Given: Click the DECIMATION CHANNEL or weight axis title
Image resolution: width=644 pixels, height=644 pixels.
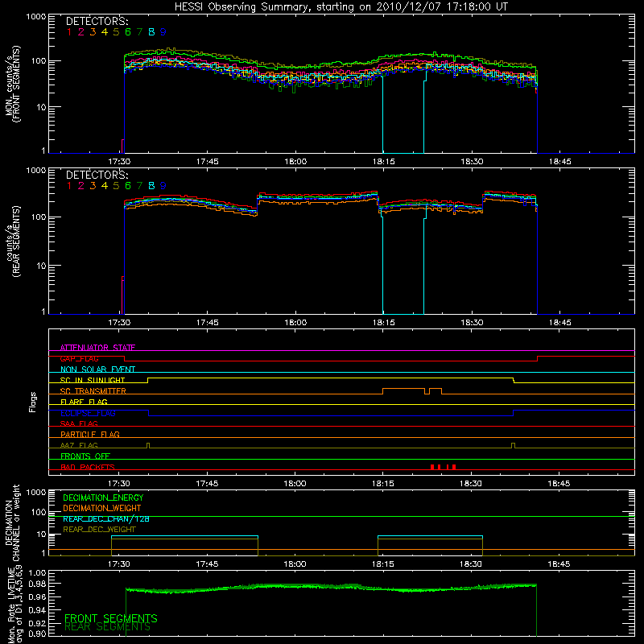Looking at the screenshot, I should pos(12,522).
